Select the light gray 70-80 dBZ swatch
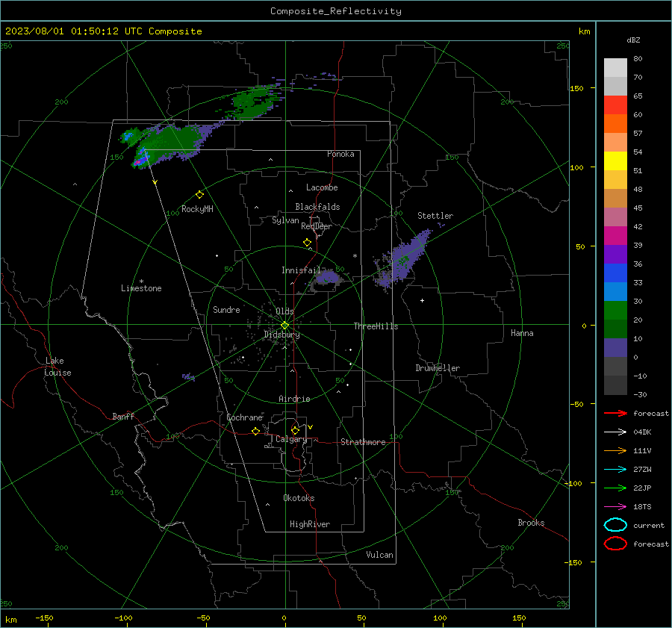 pyautogui.click(x=615, y=68)
